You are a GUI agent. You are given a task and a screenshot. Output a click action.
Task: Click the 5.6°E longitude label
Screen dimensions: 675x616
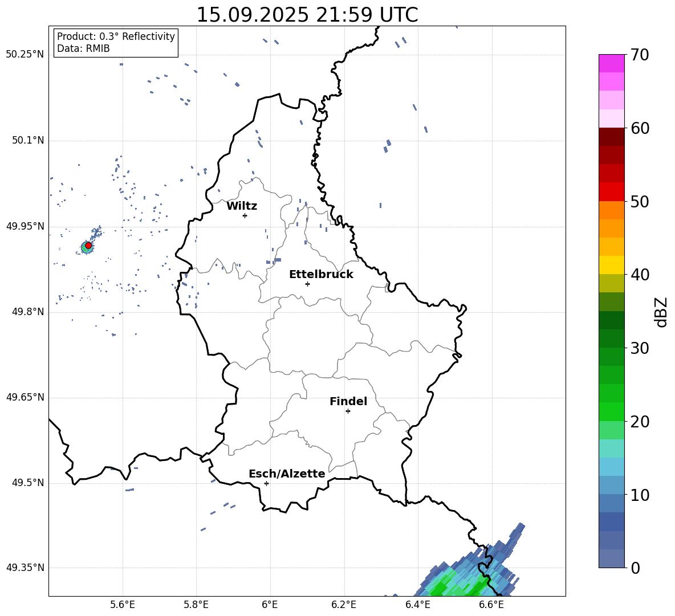pos(123,605)
